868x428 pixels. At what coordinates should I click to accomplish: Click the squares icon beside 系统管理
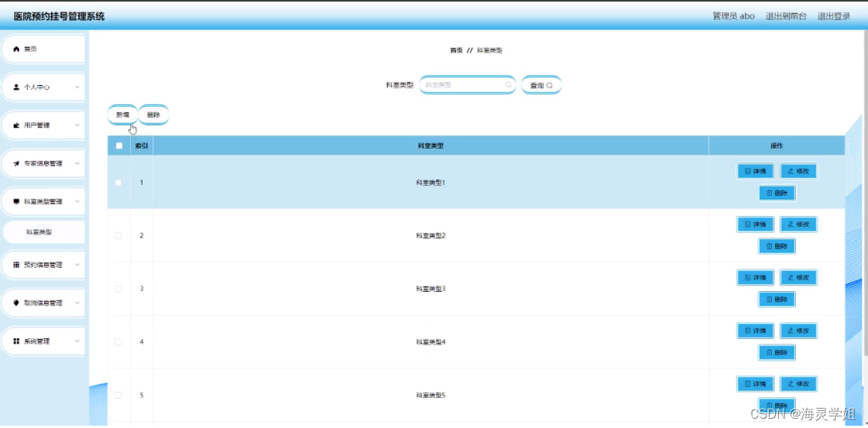(x=16, y=341)
